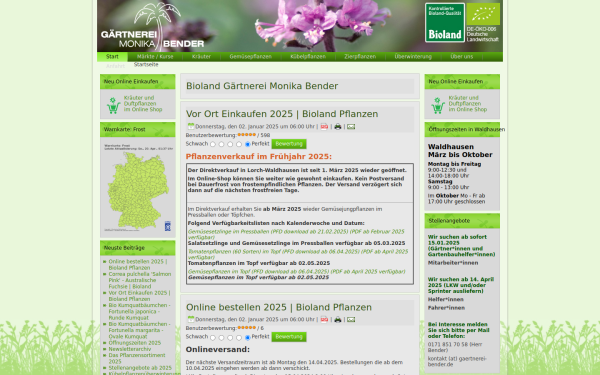Image resolution: width=600 pixels, height=375 pixels.
Task: Open Öffnungszeiten 2025 link in Neuste Beiträge
Action: [x=135, y=343]
